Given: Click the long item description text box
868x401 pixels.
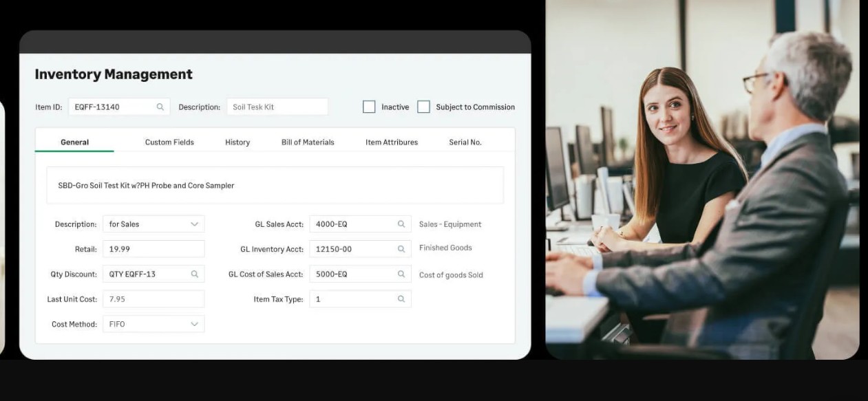Looking at the screenshot, I should (275, 186).
